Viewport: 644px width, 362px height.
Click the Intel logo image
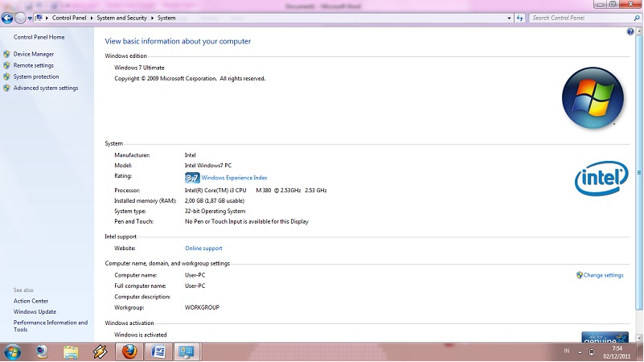[x=601, y=179]
